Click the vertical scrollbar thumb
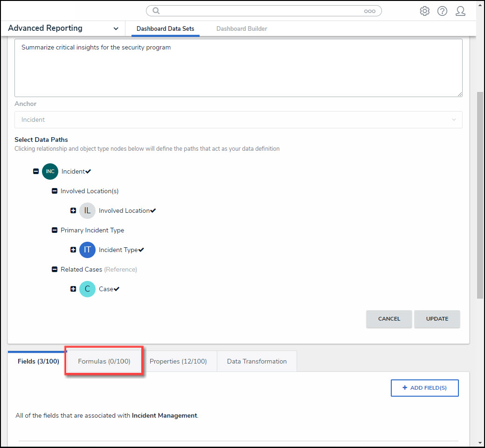Viewport: 485px width, 448px height. 480,195
